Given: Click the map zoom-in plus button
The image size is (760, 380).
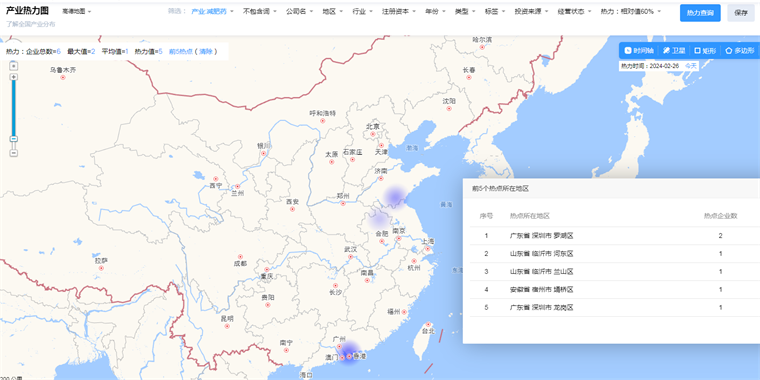Looking at the screenshot, I should [14, 77].
